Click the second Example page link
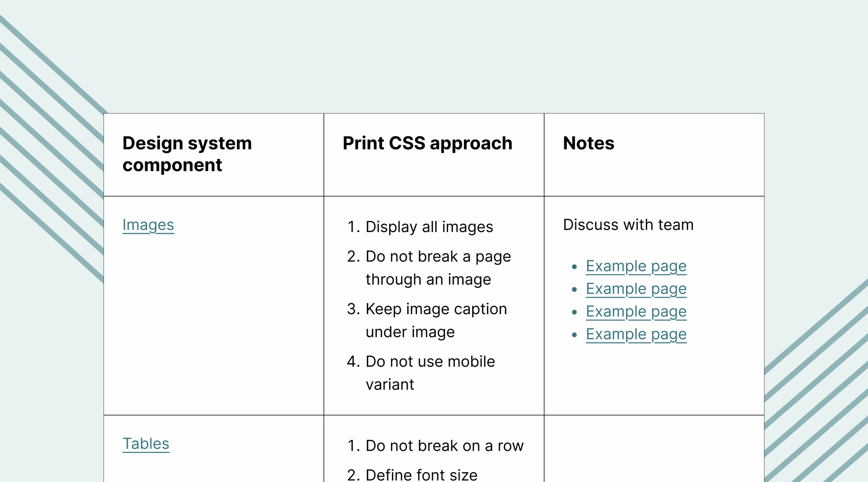The image size is (868, 482). pyautogui.click(x=636, y=289)
